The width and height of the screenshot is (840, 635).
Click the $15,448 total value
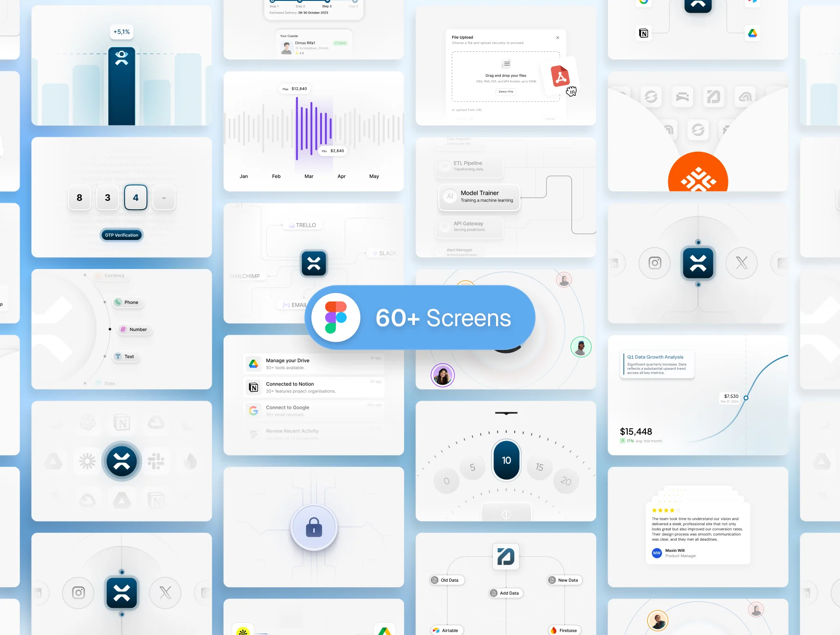tap(636, 432)
